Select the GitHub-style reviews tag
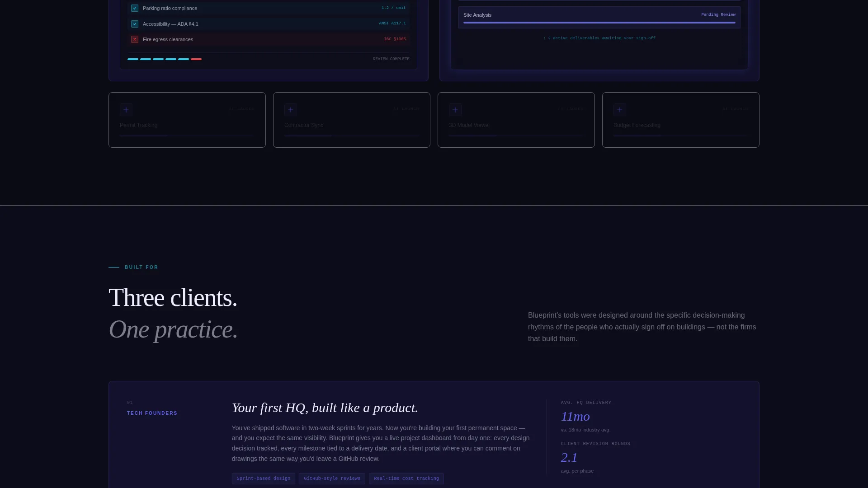The width and height of the screenshot is (868, 488). 332,479
